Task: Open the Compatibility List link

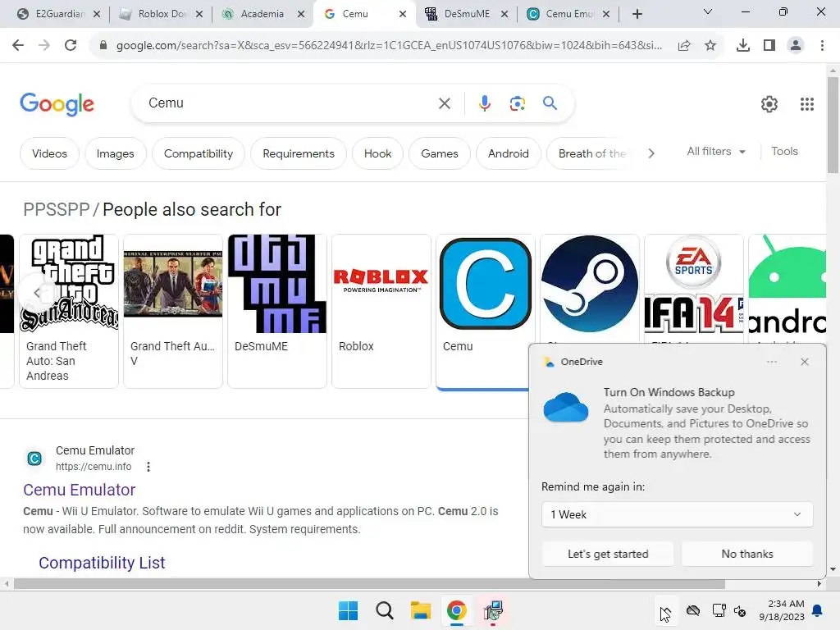Action: [x=102, y=563]
